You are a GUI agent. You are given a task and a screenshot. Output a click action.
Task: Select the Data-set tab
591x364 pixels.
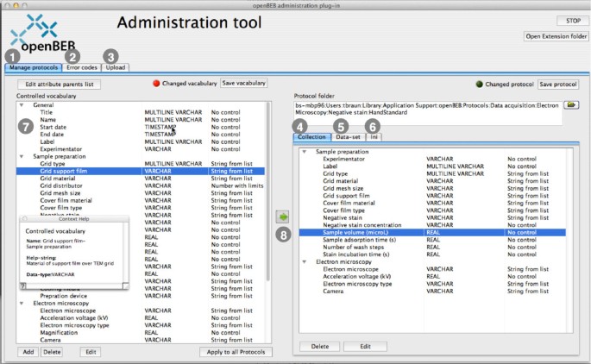(x=348, y=136)
